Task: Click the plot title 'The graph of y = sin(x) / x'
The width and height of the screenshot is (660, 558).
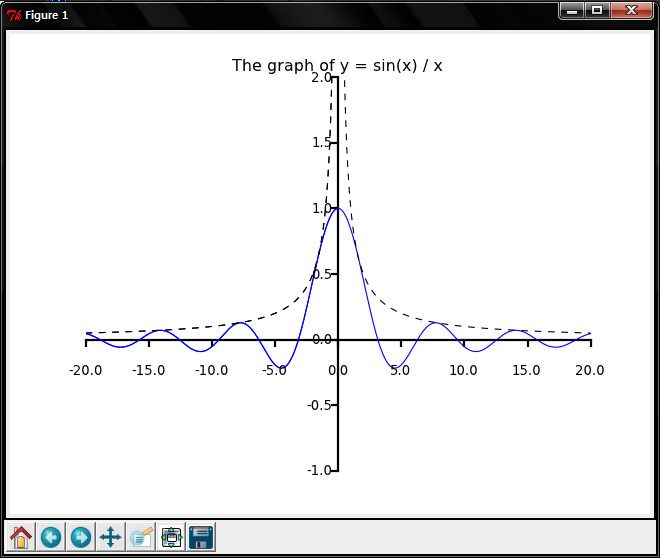Action: 337,66
